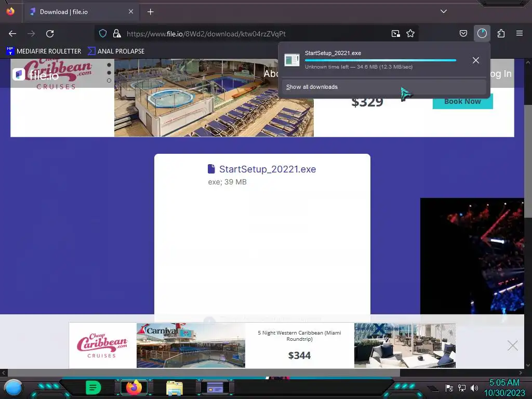This screenshot has width=532, height=399.
Task: Click 5 Night Western Caribbean ad text
Action: pos(299,336)
